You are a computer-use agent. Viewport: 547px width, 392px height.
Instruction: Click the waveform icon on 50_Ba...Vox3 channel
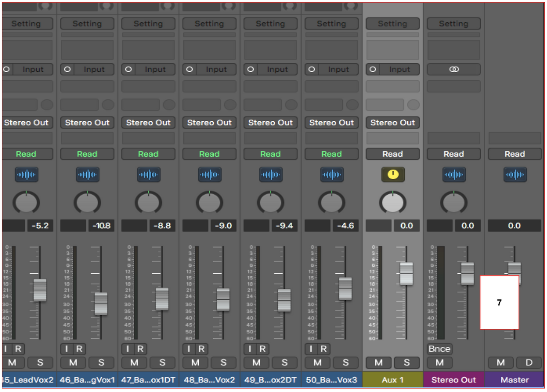(332, 175)
